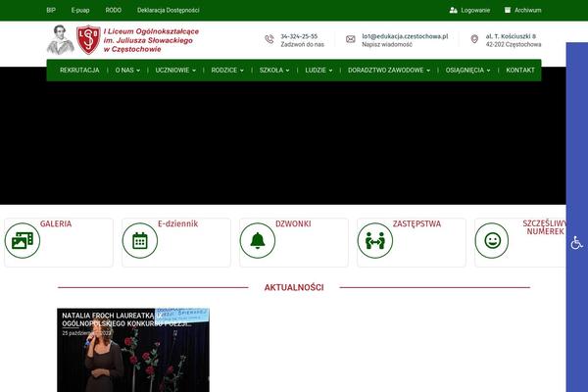Expand the RODZICE dropdown menu
This screenshot has height=392, width=588.
[227, 71]
